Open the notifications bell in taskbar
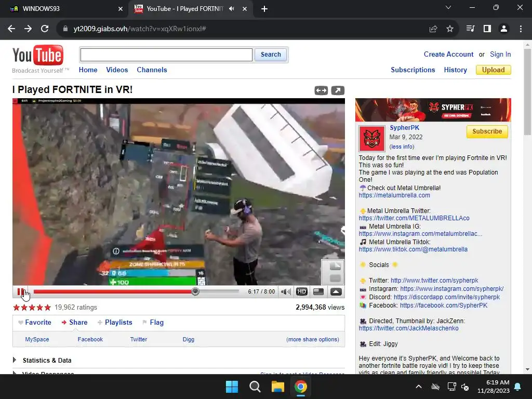 point(518,387)
